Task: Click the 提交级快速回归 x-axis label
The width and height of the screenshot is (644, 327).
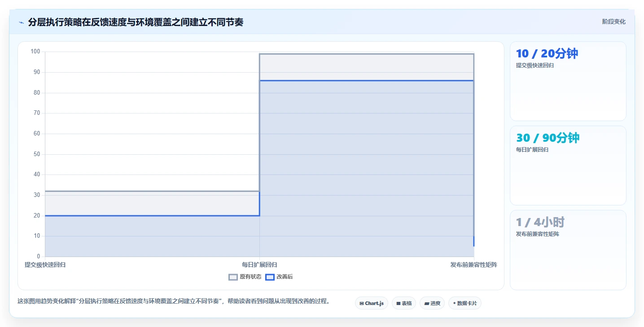Action: pyautogui.click(x=45, y=265)
